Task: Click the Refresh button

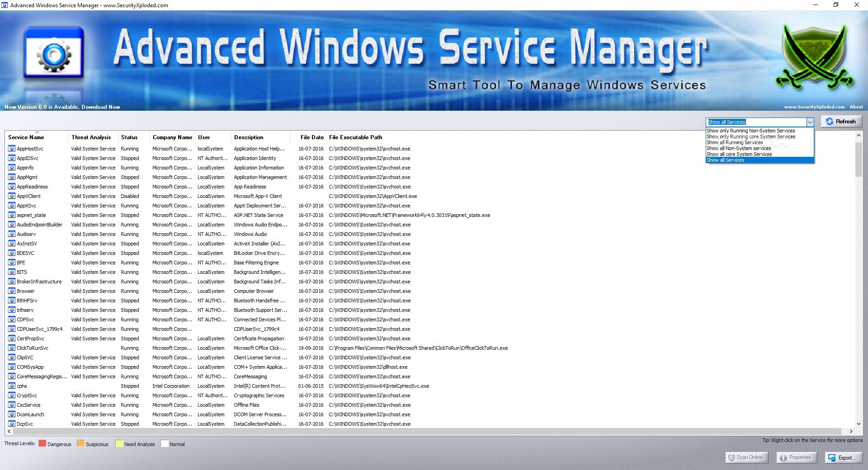Action: [x=841, y=122]
